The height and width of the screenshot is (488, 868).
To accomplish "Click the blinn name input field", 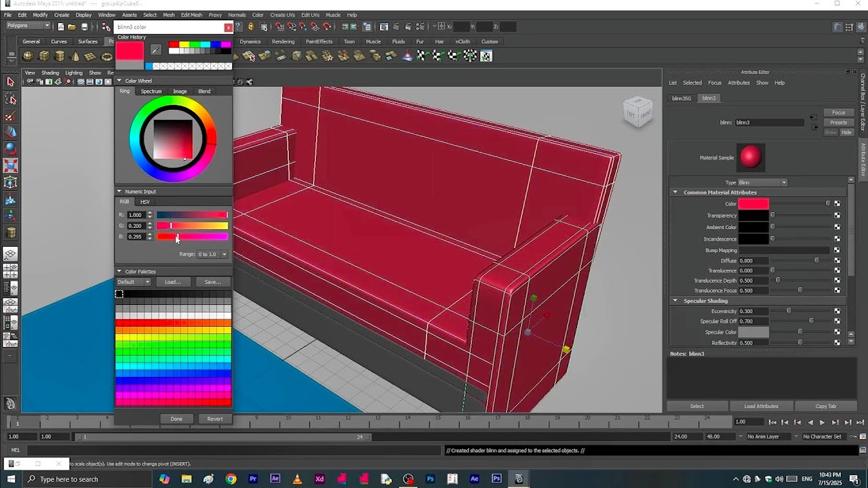I will pyautogui.click(x=769, y=123).
